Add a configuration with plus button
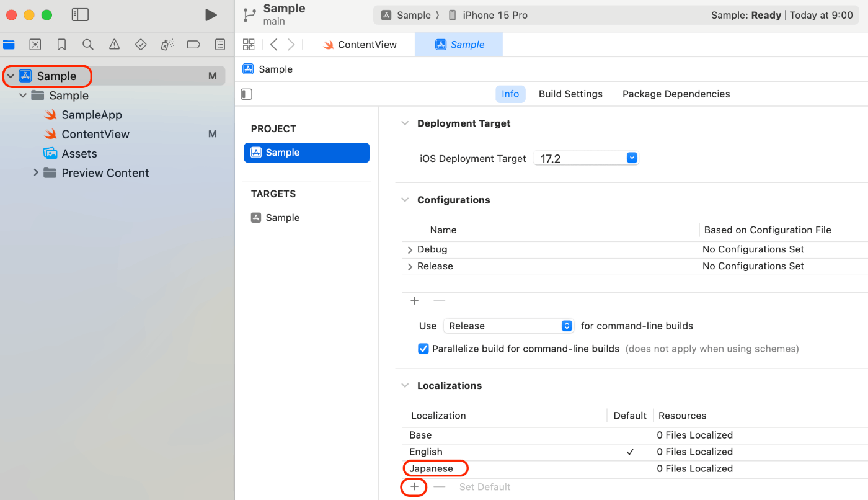 click(x=415, y=301)
